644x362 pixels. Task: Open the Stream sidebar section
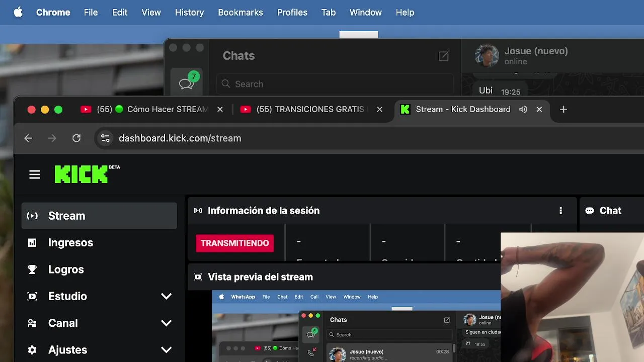click(99, 216)
